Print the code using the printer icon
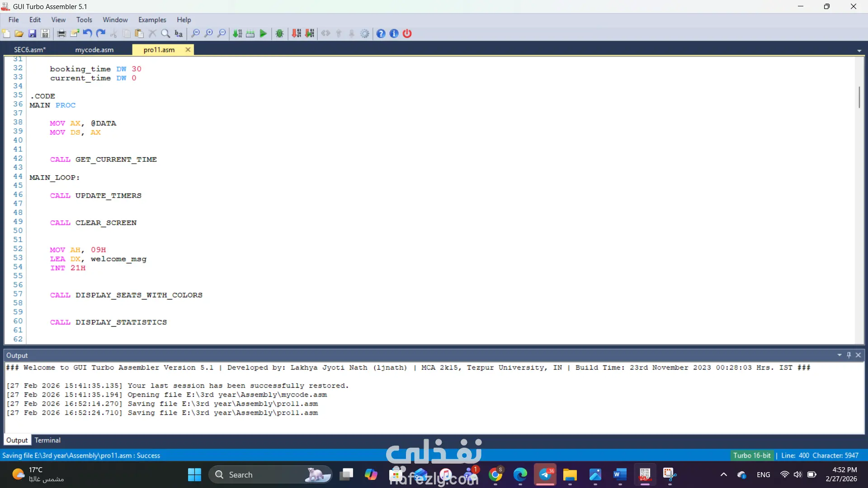 pyautogui.click(x=61, y=33)
